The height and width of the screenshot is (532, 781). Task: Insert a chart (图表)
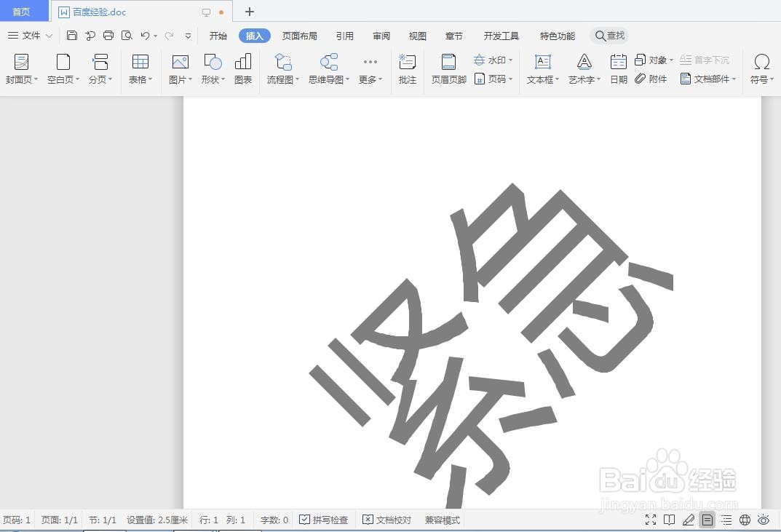(x=243, y=68)
